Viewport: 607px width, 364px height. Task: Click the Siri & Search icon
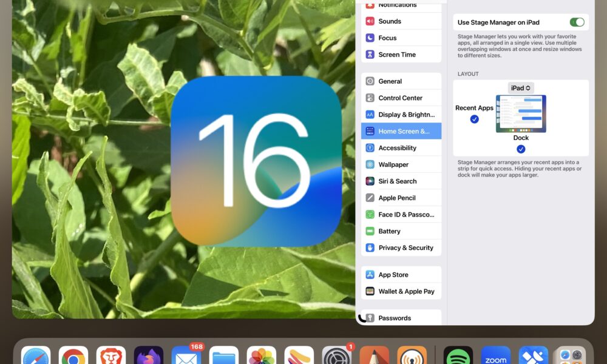370,181
